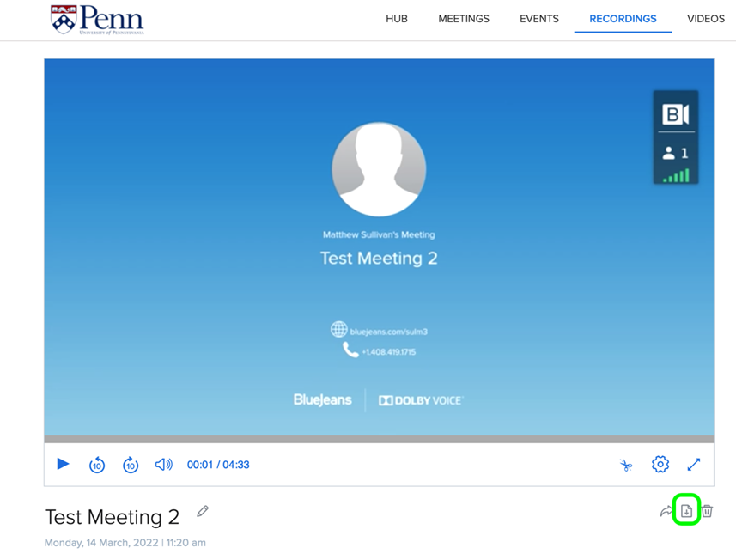Click the phone number +1.408.419.1715
This screenshot has width=736, height=560.
(x=389, y=352)
